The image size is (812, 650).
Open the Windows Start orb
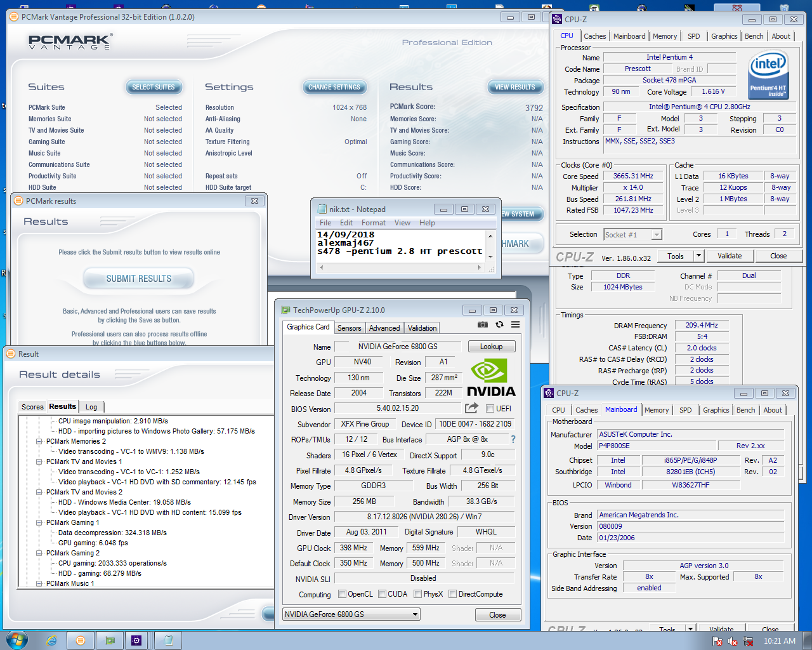pyautogui.click(x=17, y=640)
